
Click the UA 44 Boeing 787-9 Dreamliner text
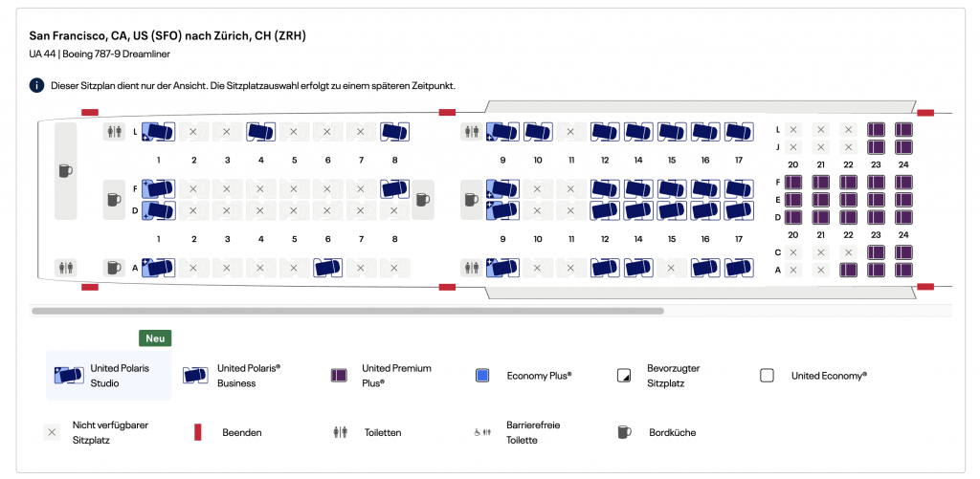coord(100,54)
